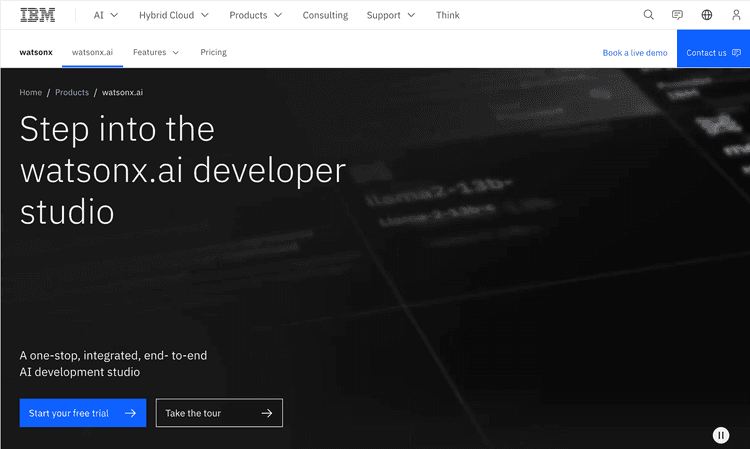The height and width of the screenshot is (449, 750).
Task: Open the Pricing tab
Action: tap(213, 52)
